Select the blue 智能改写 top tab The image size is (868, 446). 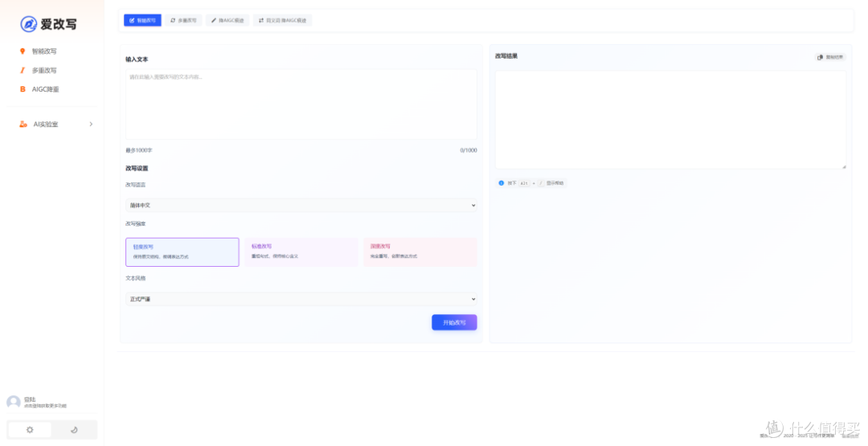point(142,20)
